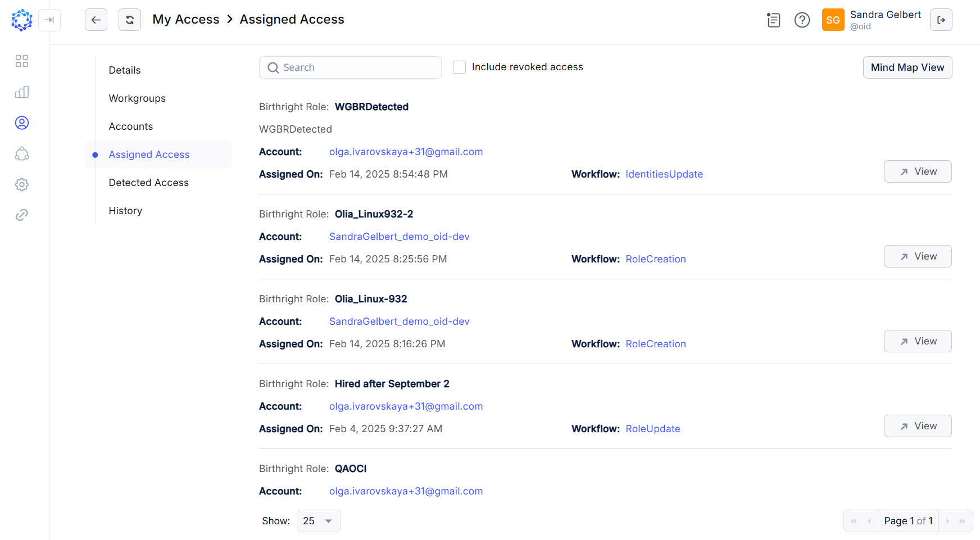Click My Access breadcrumb
The height and width of the screenshot is (540, 980).
coord(186,19)
